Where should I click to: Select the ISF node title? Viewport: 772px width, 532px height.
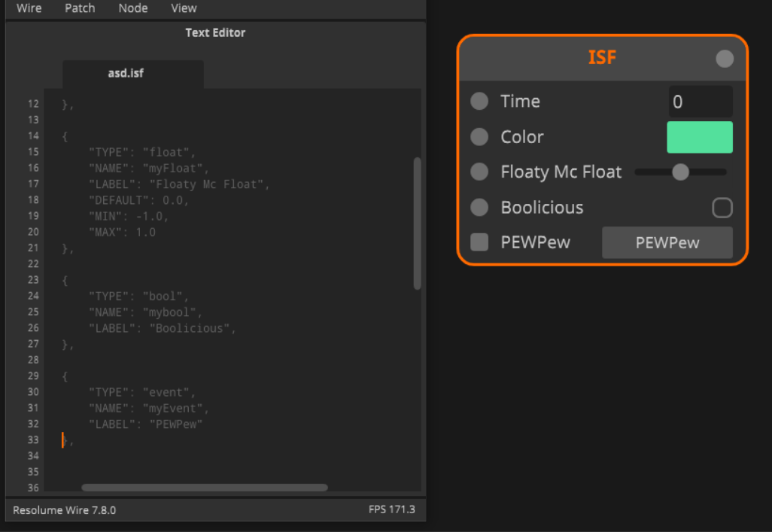[x=602, y=58]
